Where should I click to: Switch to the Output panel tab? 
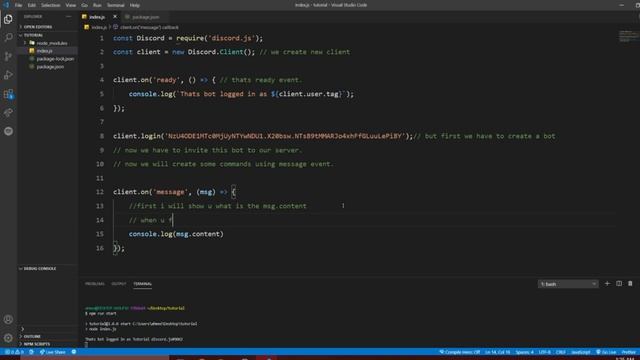point(119,284)
